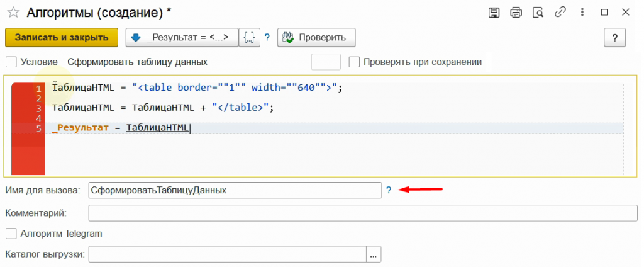The height and width of the screenshot is (267, 644).
Task: Click the curly braces {...} button
Action: (249, 38)
